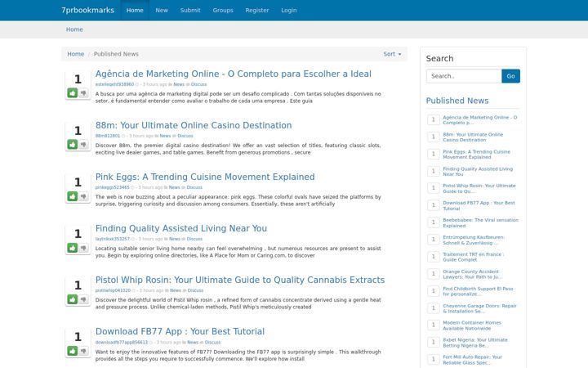Open the Register page

257,10
